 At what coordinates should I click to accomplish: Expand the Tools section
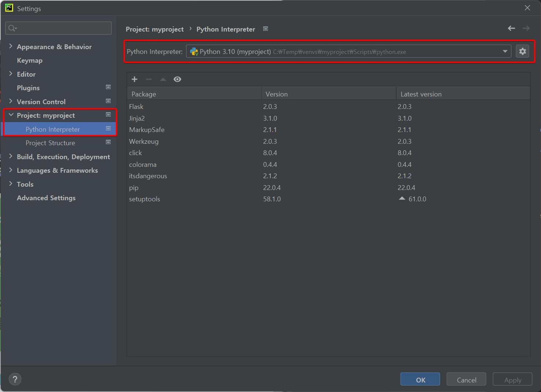point(11,184)
